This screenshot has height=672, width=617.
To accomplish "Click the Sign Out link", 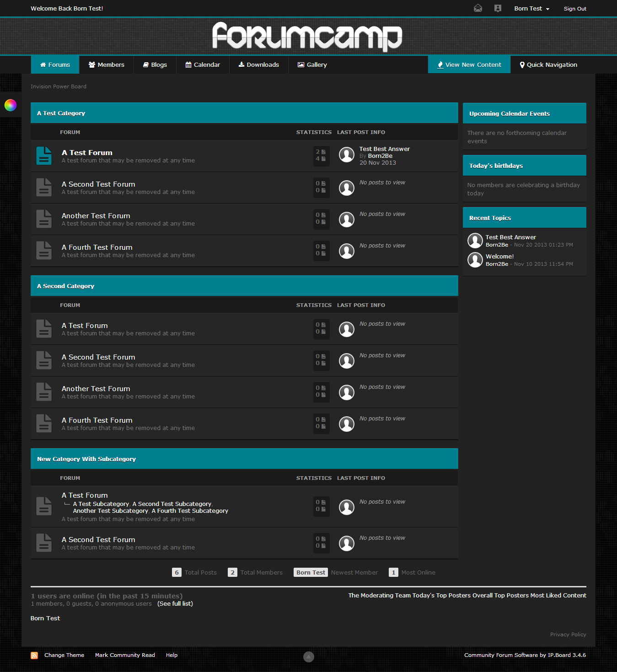I will (x=574, y=9).
